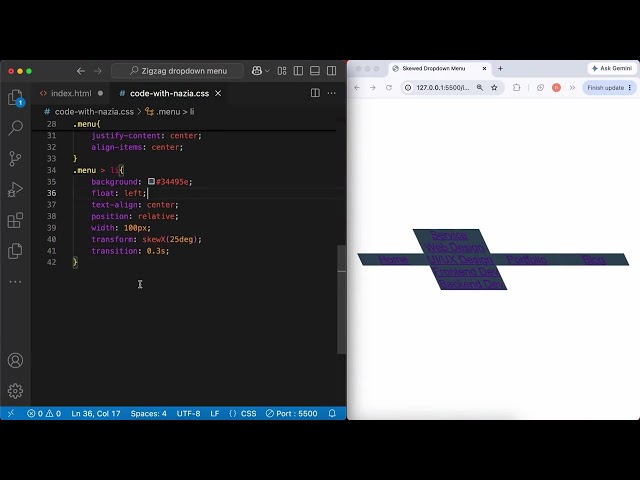Open the Copilot dropdown arrow
The image size is (640, 480).
(267, 71)
